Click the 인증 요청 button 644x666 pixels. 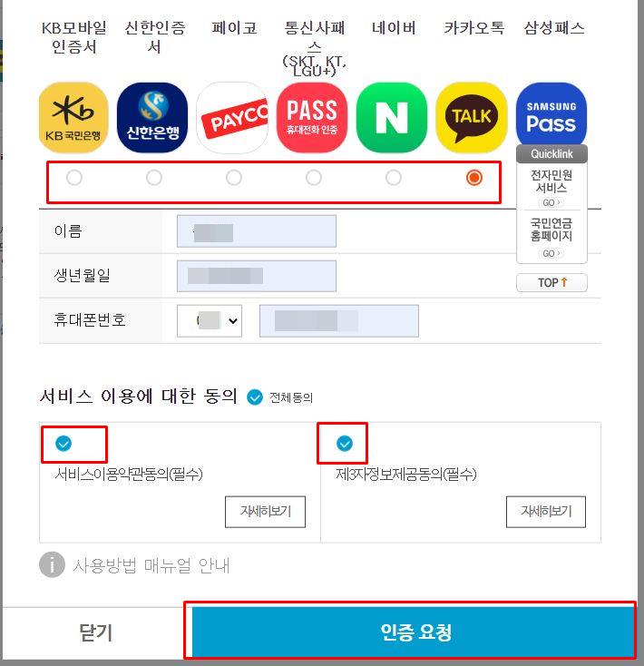point(413,632)
